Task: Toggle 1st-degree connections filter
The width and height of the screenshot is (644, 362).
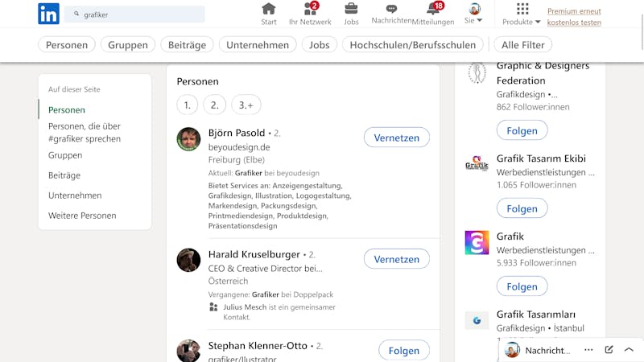Action: click(188, 105)
